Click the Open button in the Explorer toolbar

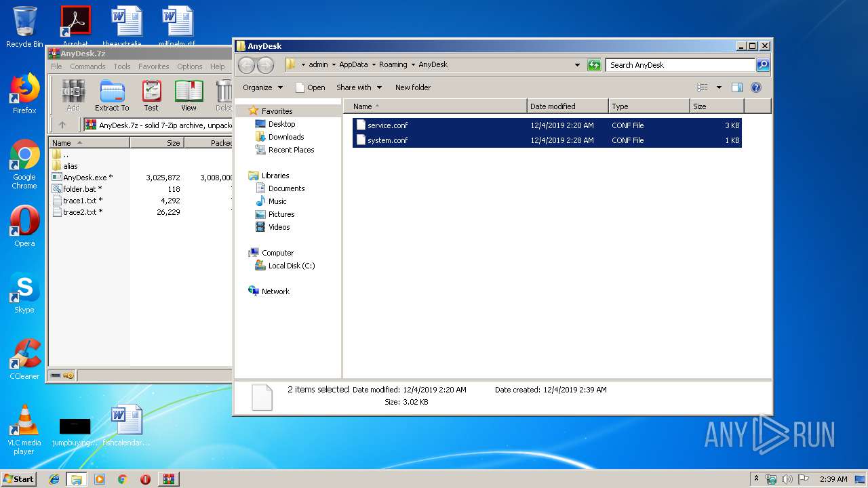click(310, 87)
